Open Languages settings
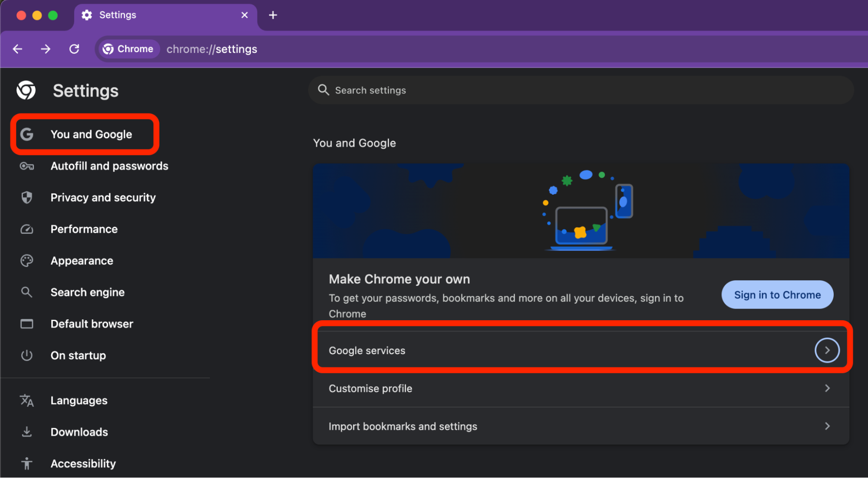Screen dimensions: 868x478 79,401
